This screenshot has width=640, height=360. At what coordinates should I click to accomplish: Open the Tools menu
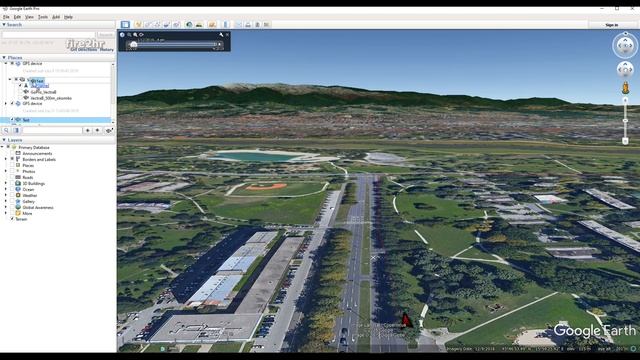tap(43, 17)
